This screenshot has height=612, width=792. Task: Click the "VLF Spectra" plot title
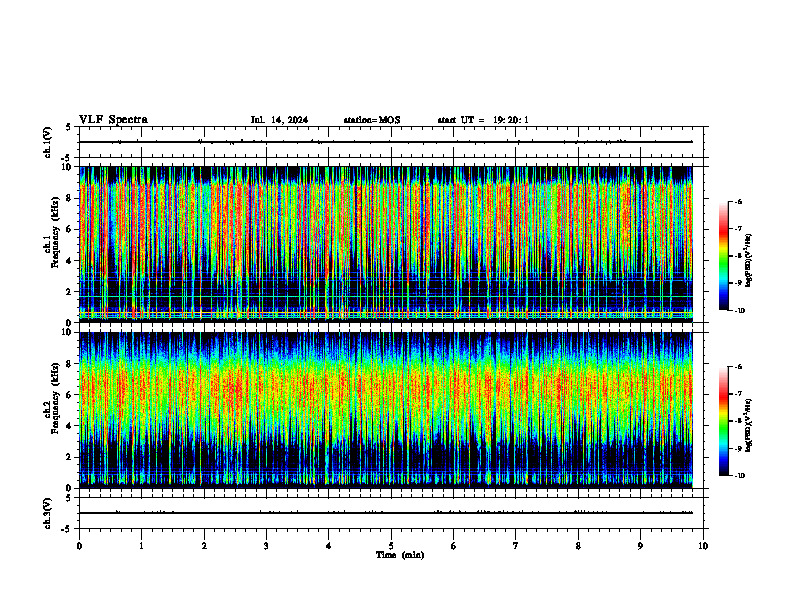(113, 120)
